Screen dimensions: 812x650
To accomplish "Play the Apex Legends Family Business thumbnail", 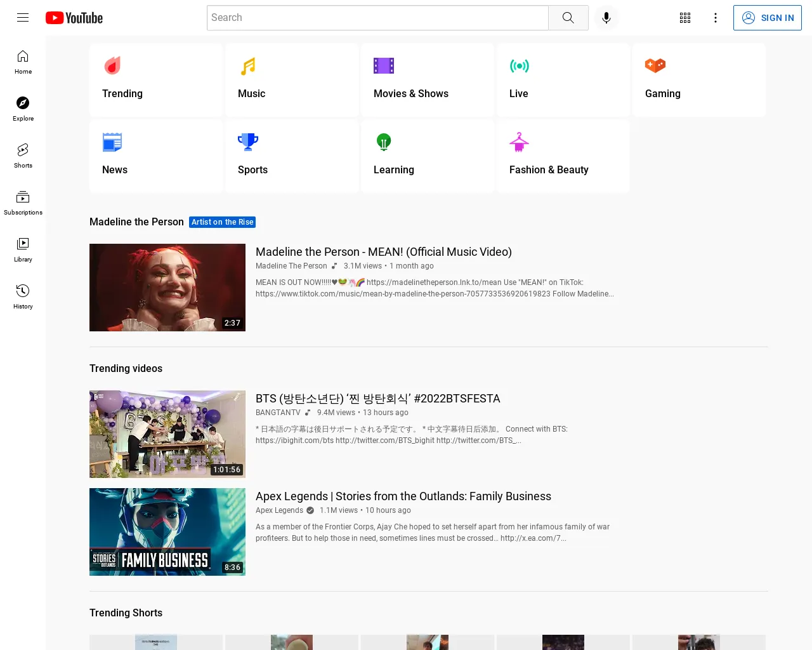I will pyautogui.click(x=167, y=531).
